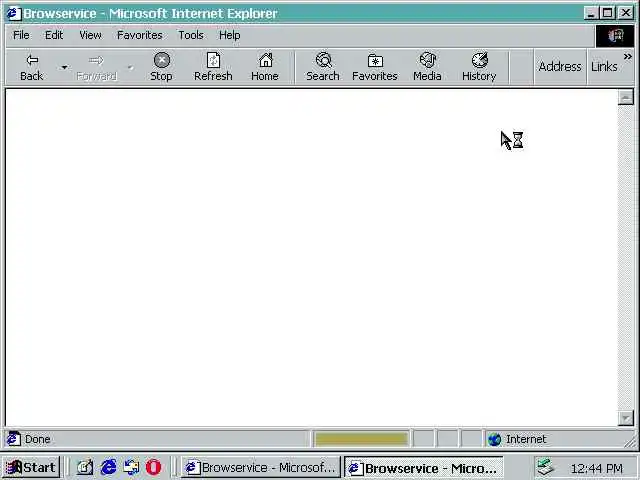640x480 pixels.
Task: Open the Favorites menu in the menu bar
Action: tap(140, 36)
